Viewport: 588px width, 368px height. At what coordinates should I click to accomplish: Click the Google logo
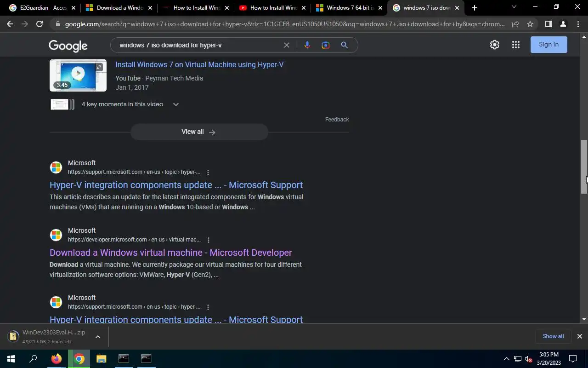(68, 46)
